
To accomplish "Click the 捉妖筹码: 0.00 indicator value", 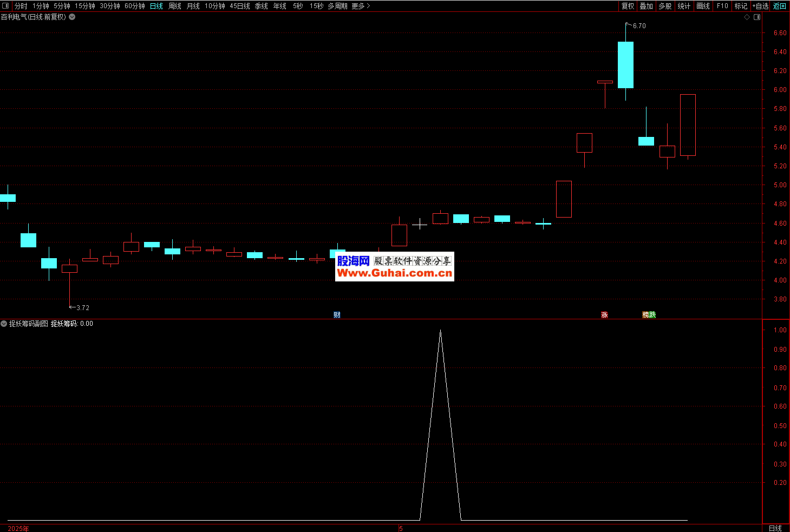I will click(x=72, y=324).
